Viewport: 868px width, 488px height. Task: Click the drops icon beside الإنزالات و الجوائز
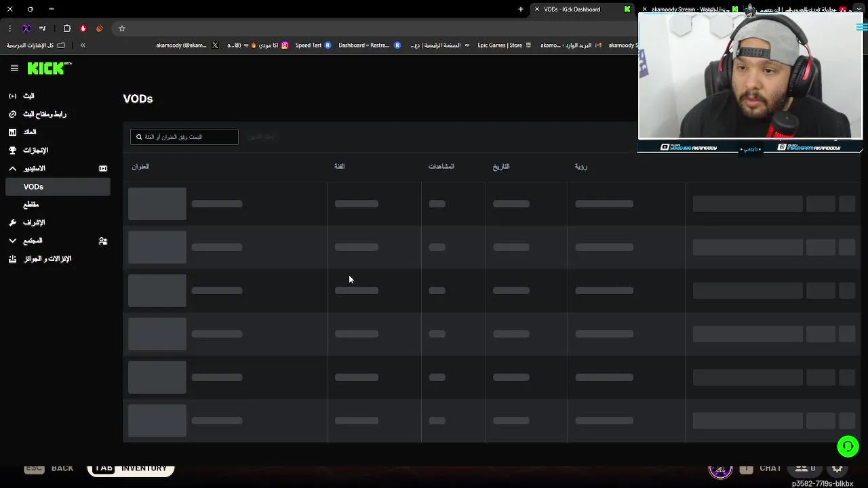pyautogui.click(x=12, y=259)
